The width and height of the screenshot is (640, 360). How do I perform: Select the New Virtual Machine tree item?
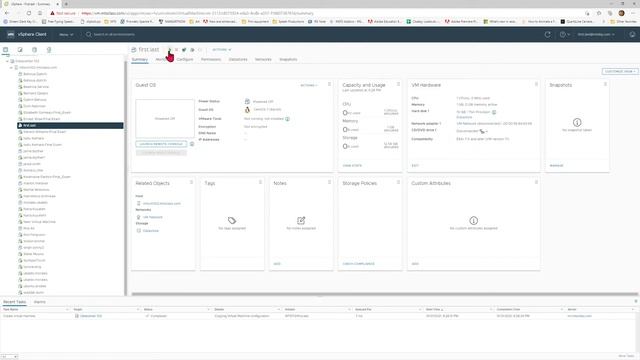(x=39, y=222)
